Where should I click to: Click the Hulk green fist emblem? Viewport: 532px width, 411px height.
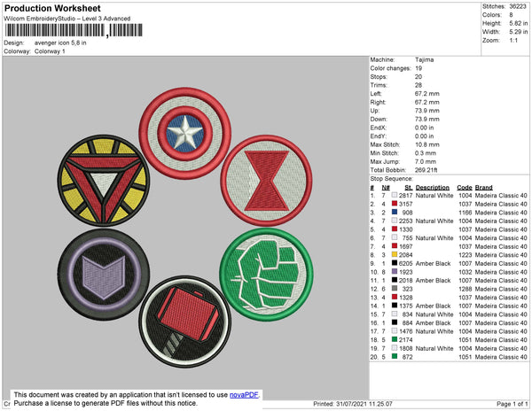(266, 275)
